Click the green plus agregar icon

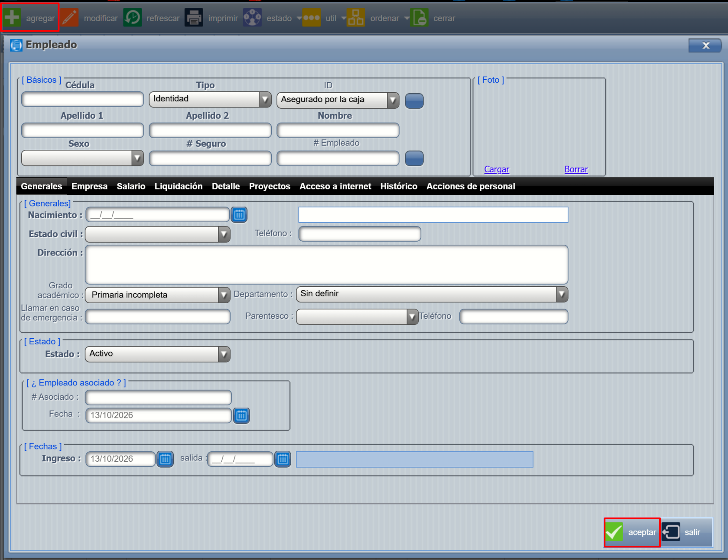point(12,18)
